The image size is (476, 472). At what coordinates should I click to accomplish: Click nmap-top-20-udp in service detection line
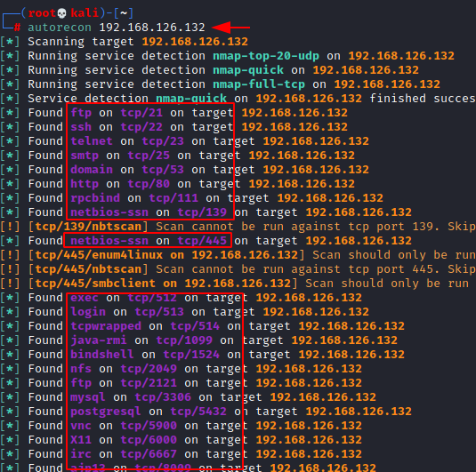coord(266,56)
